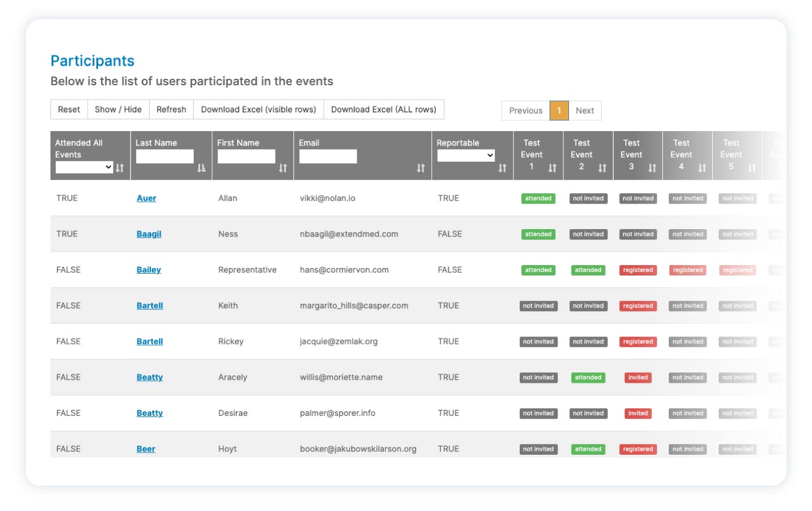
Task: Sort the Test Event 1 column
Action: 552,168
